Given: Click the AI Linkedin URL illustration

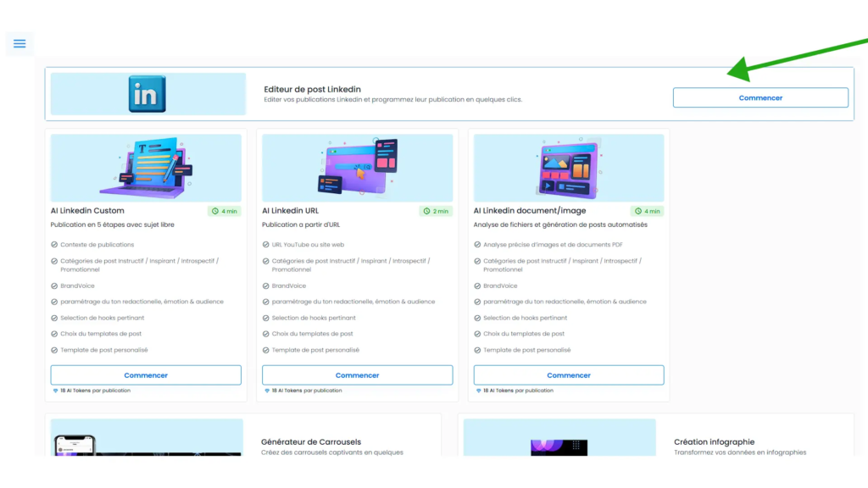Looking at the screenshot, I should click(357, 168).
